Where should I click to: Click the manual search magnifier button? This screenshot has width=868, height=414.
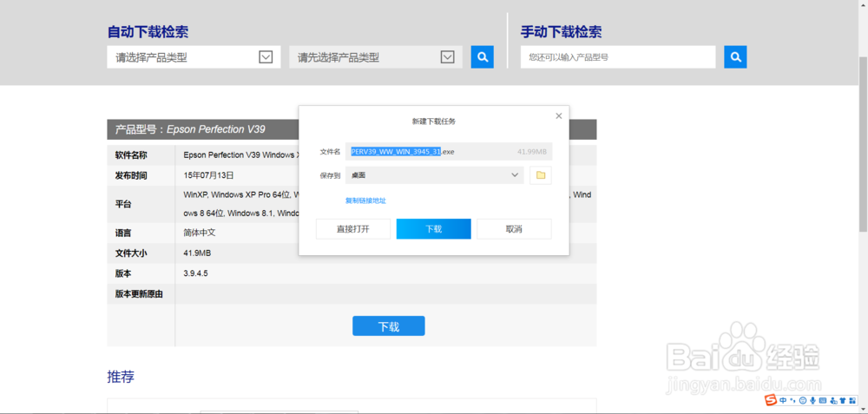point(735,57)
